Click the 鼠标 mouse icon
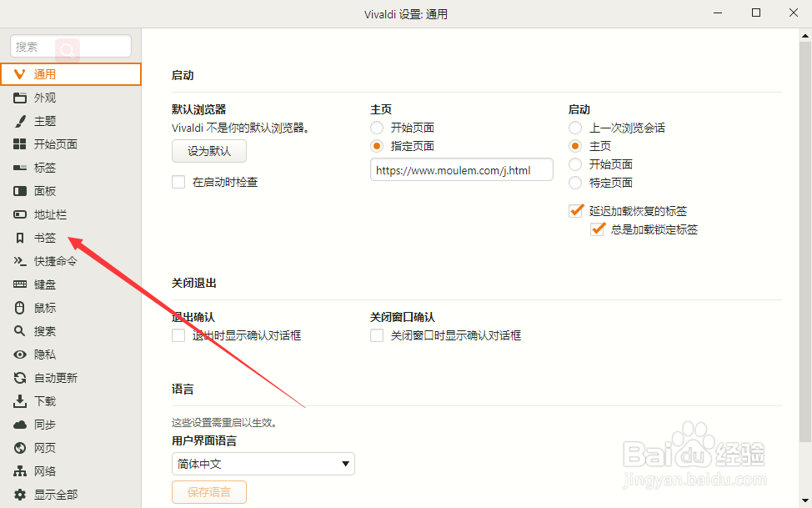This screenshot has width=812, height=508. pyautogui.click(x=20, y=308)
